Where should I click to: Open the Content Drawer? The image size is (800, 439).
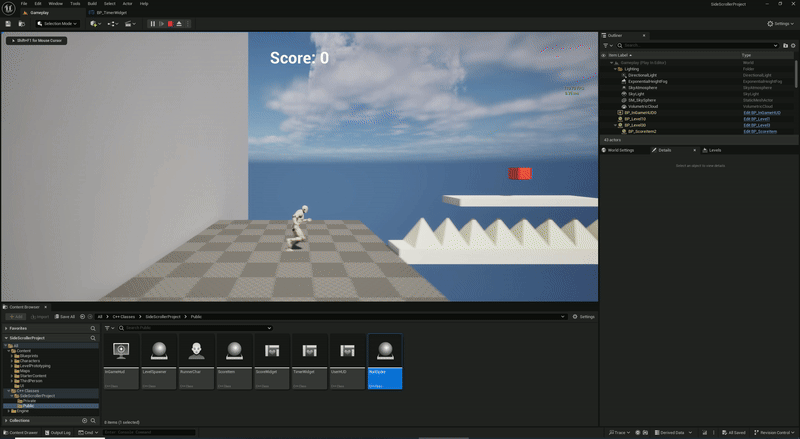tap(20, 432)
